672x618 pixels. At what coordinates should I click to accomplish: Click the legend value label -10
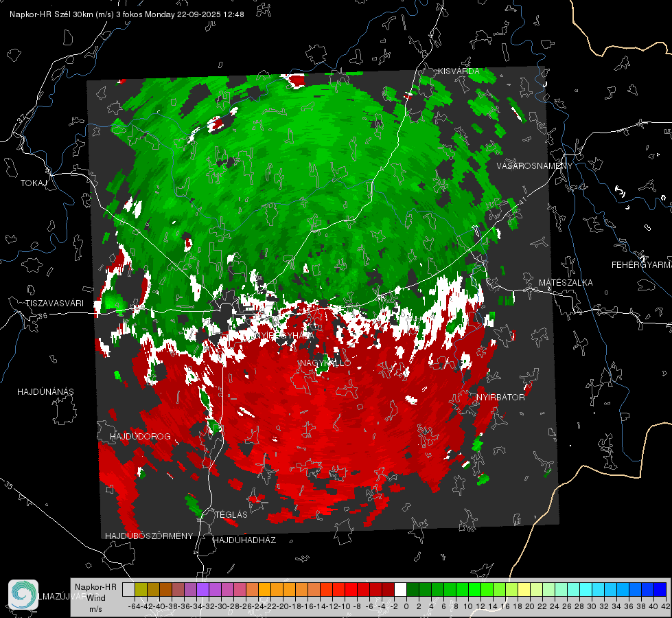click(344, 606)
